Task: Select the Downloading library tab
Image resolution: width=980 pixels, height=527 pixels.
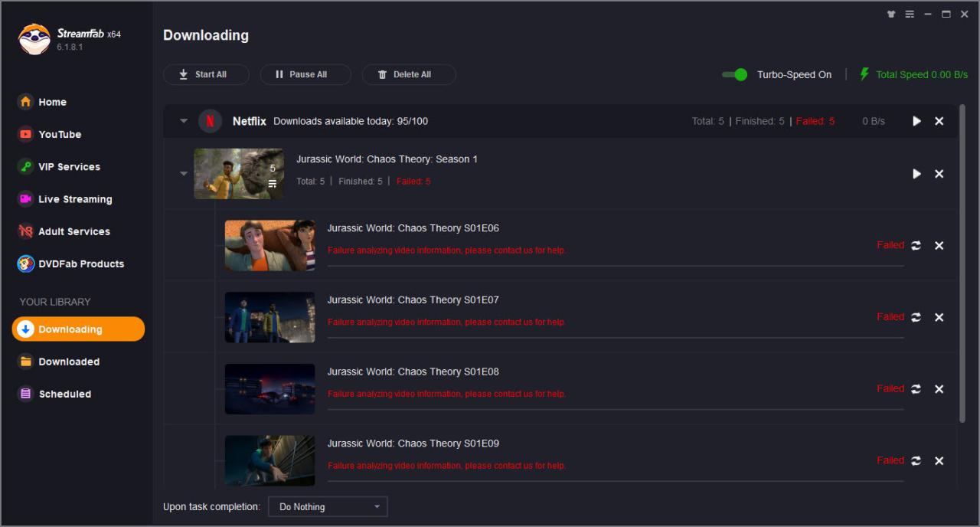Action: 78,329
